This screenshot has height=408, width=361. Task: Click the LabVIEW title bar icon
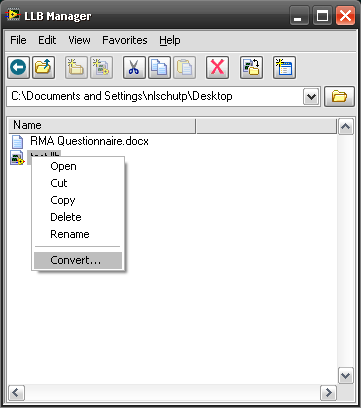click(x=13, y=15)
